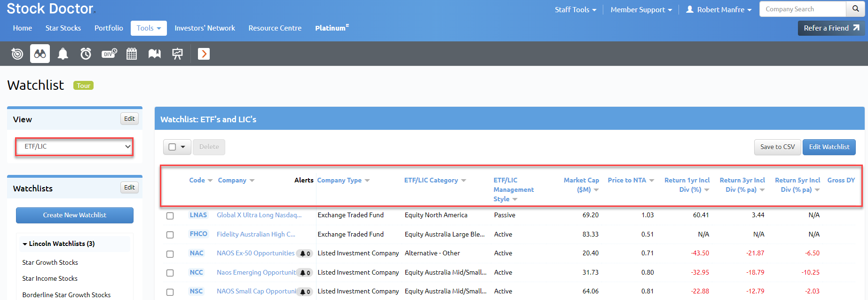Click the Stock Doctor logo
Image resolution: width=868 pixels, height=300 pixels.
coord(51,9)
